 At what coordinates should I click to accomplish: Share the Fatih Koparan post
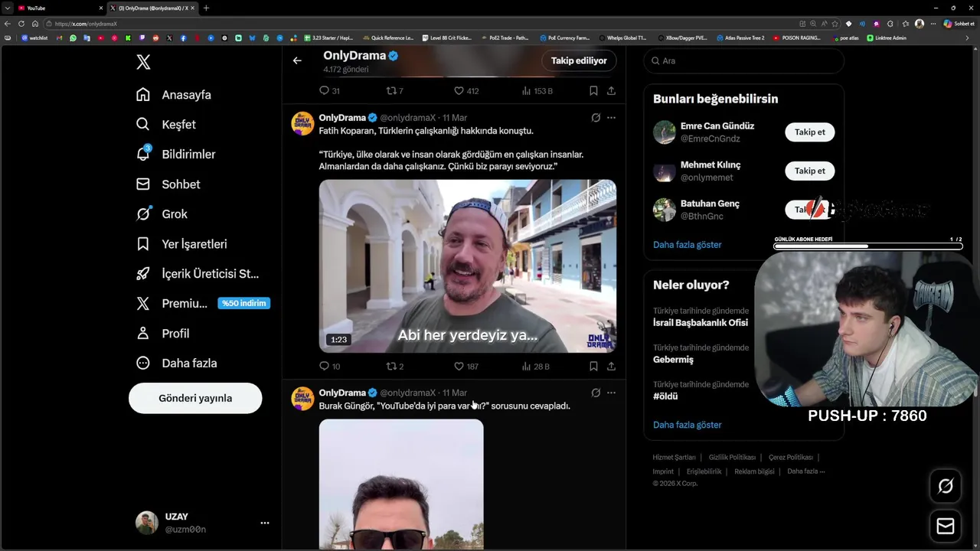tap(611, 367)
